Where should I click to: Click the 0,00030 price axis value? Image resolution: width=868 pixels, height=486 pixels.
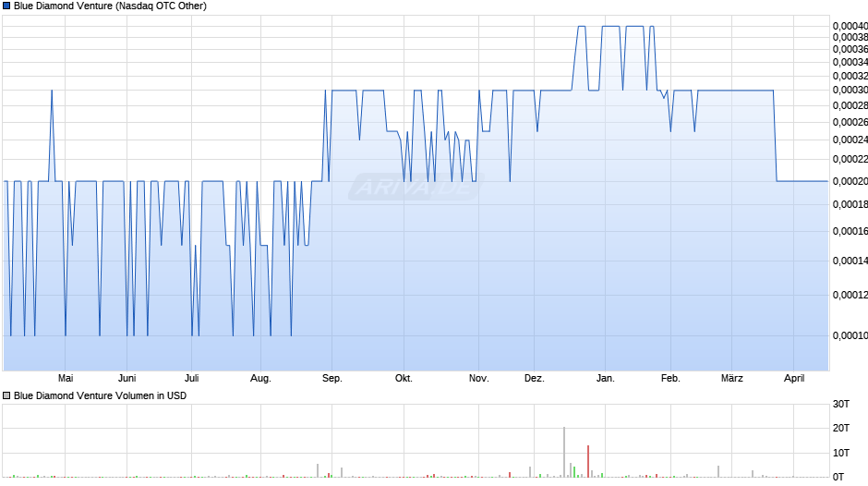850,90
